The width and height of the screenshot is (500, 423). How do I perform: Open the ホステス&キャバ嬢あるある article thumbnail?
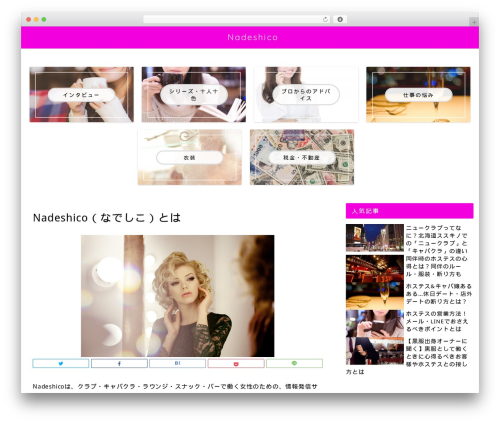[375, 296]
